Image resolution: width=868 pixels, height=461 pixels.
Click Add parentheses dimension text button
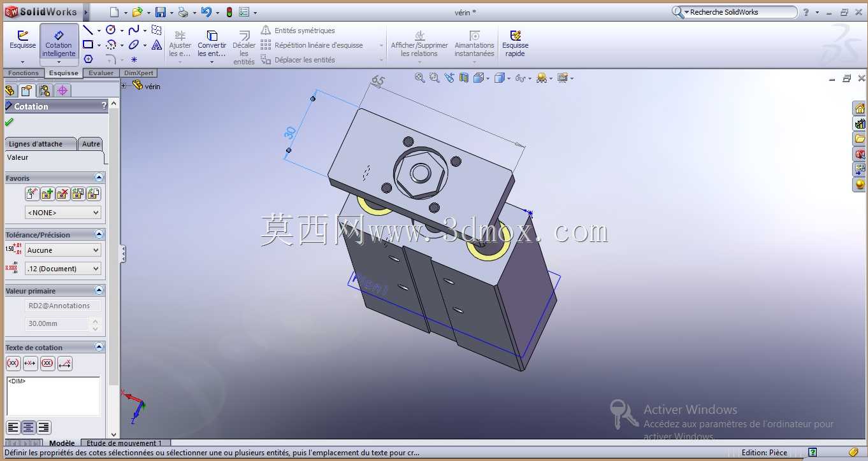coord(13,364)
